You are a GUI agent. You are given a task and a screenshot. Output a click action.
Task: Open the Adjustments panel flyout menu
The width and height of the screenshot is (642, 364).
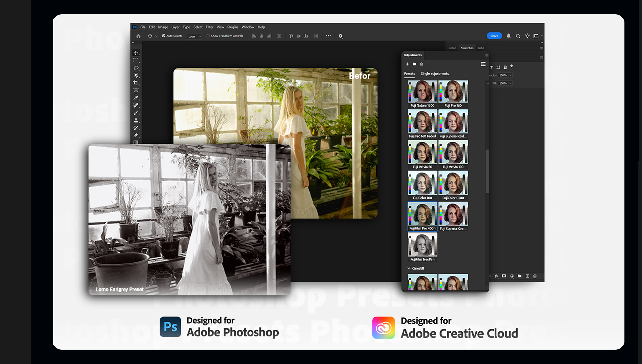point(487,55)
